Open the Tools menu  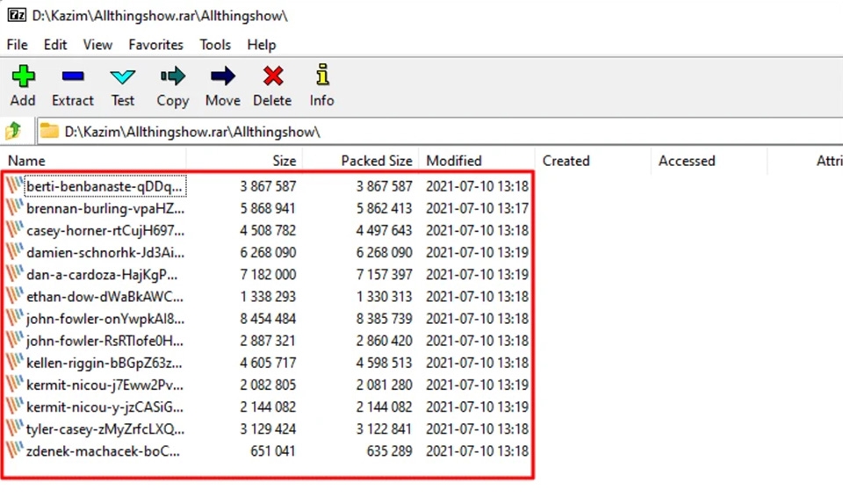tap(215, 45)
